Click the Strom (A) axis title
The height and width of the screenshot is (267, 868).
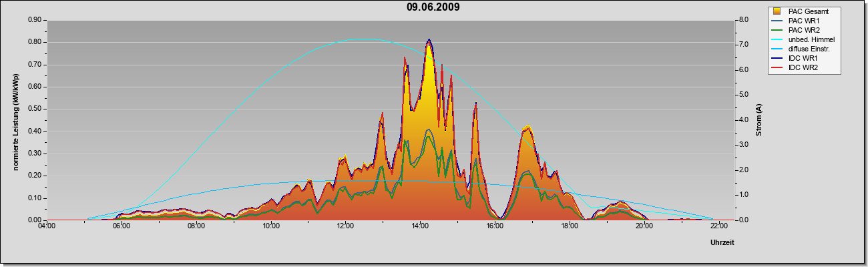759,120
